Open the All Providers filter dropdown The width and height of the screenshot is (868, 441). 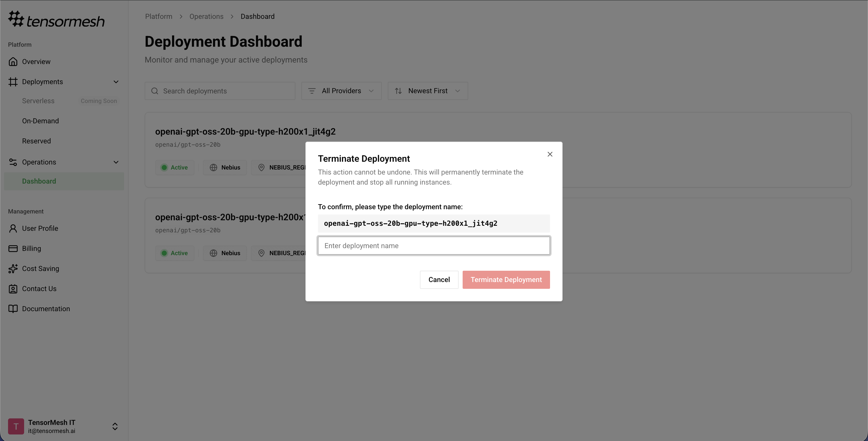[341, 91]
